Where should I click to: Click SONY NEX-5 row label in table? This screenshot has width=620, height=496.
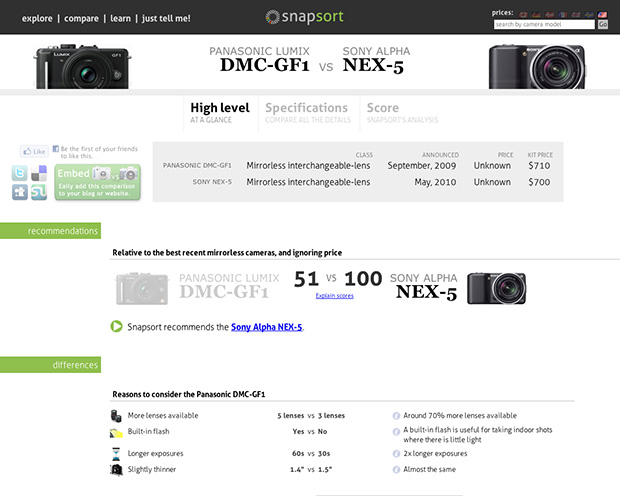(x=212, y=182)
